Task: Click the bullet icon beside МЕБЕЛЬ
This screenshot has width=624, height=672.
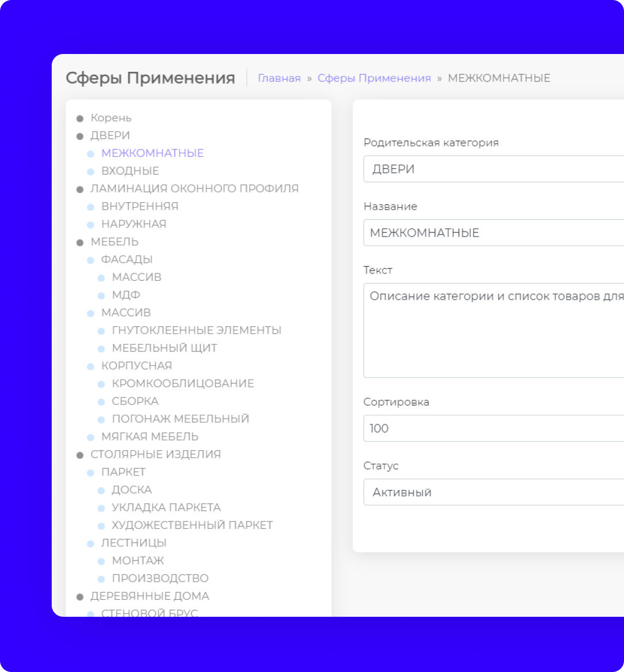Action: point(80,242)
